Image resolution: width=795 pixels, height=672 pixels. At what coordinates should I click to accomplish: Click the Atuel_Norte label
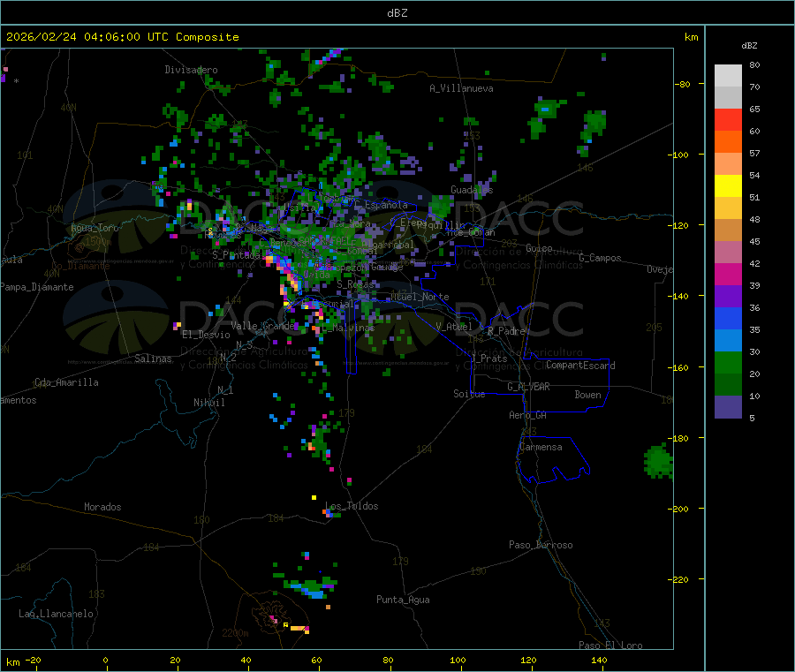click(x=420, y=297)
